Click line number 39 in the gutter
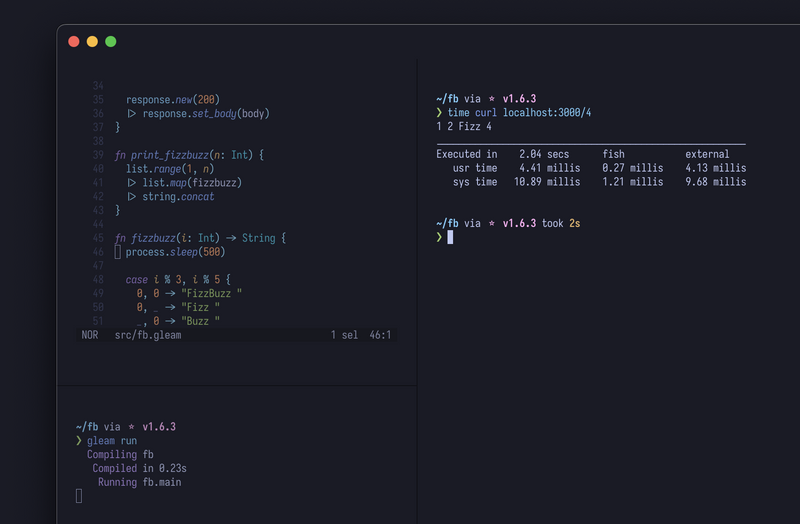The width and height of the screenshot is (800, 524). 97,156
